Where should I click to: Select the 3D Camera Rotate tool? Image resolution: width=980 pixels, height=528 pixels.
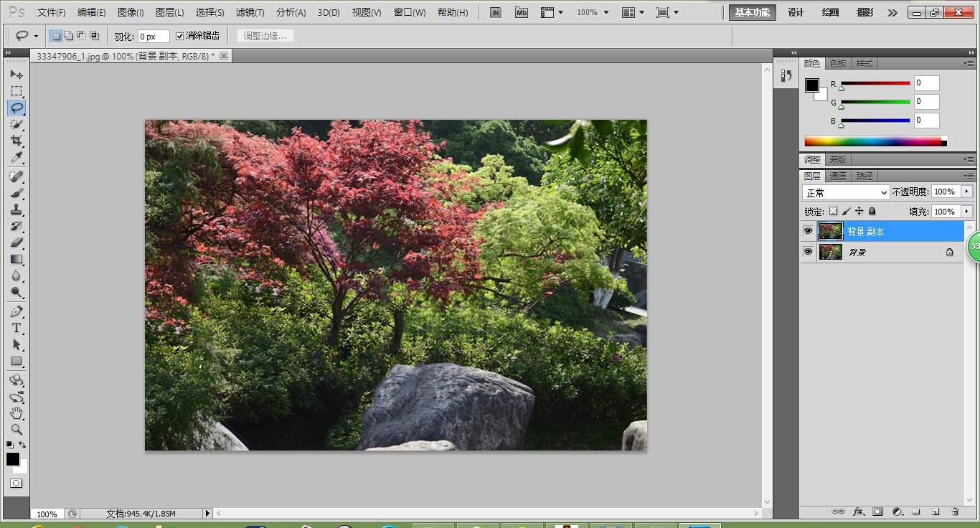(x=17, y=397)
